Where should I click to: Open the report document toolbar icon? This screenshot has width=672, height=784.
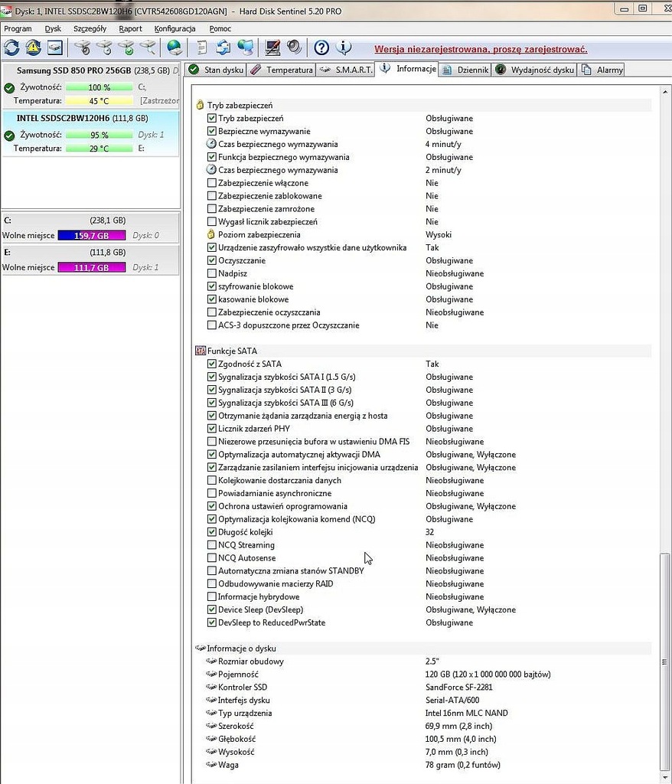click(201, 48)
